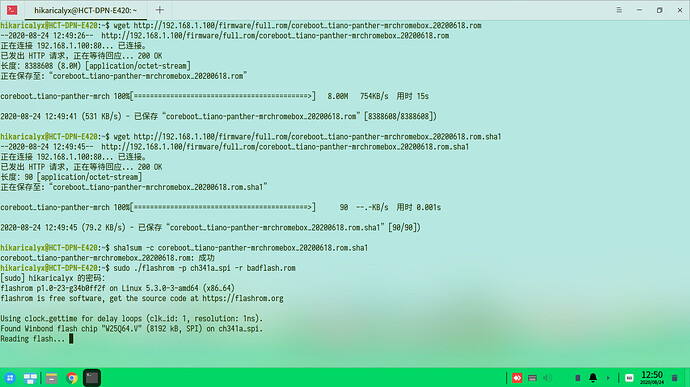The image size is (690, 387).
Task: Open the white input method tray icon
Action: (x=629, y=378)
